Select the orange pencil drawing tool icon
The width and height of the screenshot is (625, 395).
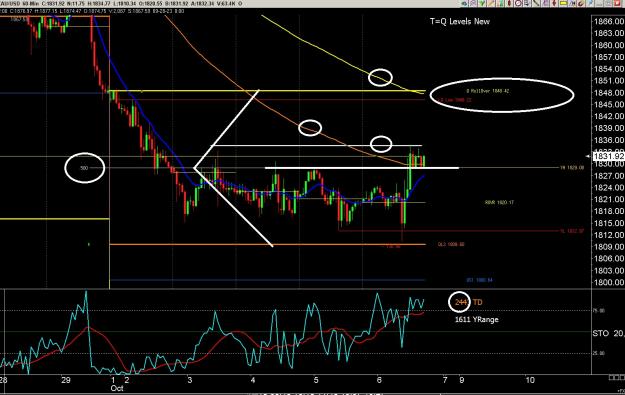click(491, 4)
